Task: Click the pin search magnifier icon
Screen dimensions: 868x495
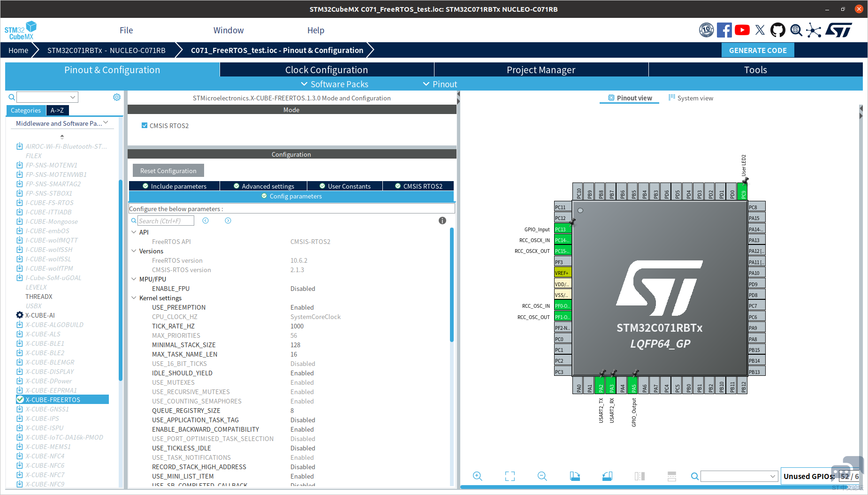Action: (x=695, y=476)
